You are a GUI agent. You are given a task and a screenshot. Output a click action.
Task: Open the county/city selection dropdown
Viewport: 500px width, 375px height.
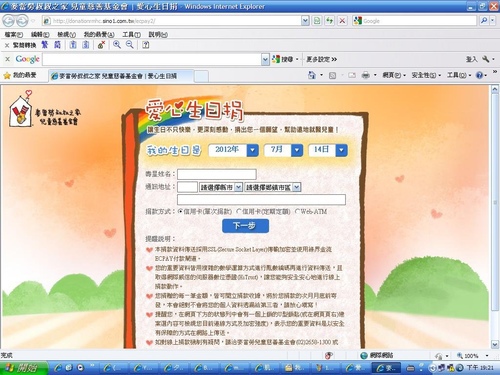pyautogui.click(x=221, y=187)
